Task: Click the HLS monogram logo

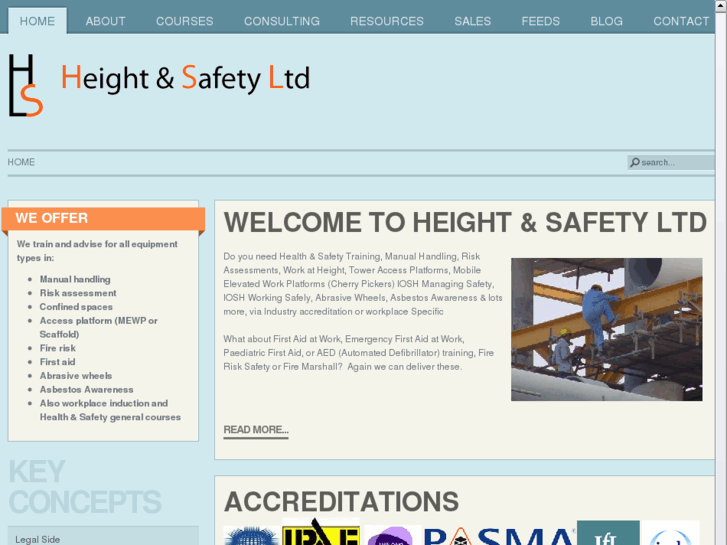Action: point(26,85)
